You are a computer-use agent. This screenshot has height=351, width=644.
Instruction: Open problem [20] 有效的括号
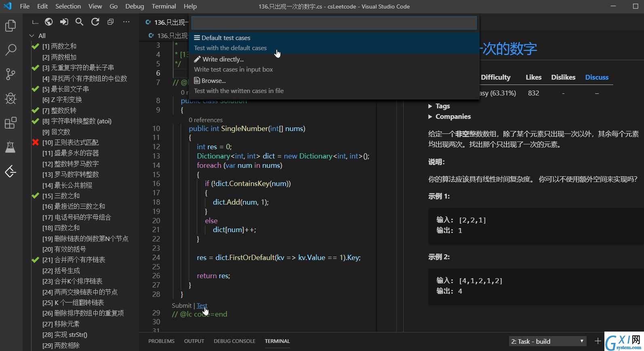(64, 249)
